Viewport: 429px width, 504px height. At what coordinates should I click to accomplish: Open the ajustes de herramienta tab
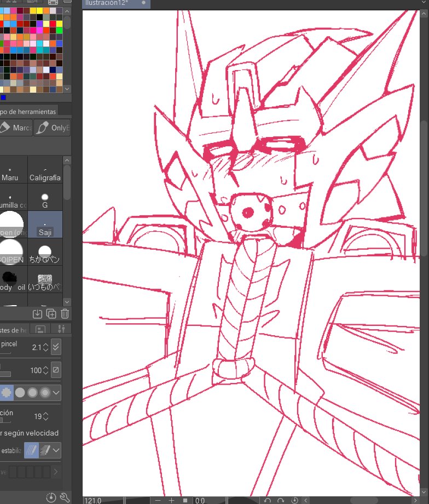click(x=14, y=330)
